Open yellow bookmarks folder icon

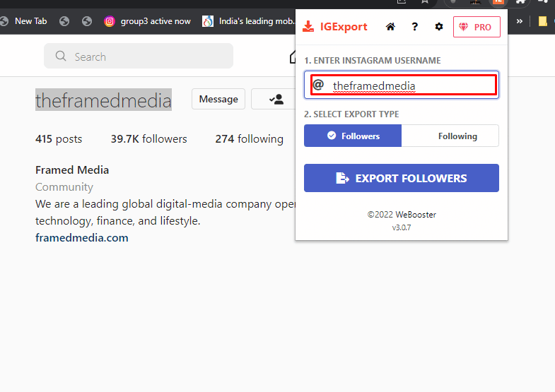pyautogui.click(x=542, y=21)
